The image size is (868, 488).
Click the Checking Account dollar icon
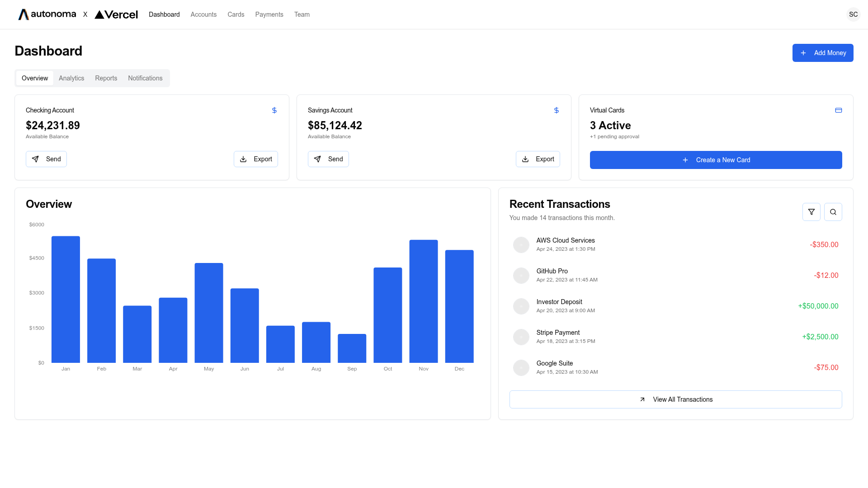click(x=274, y=110)
